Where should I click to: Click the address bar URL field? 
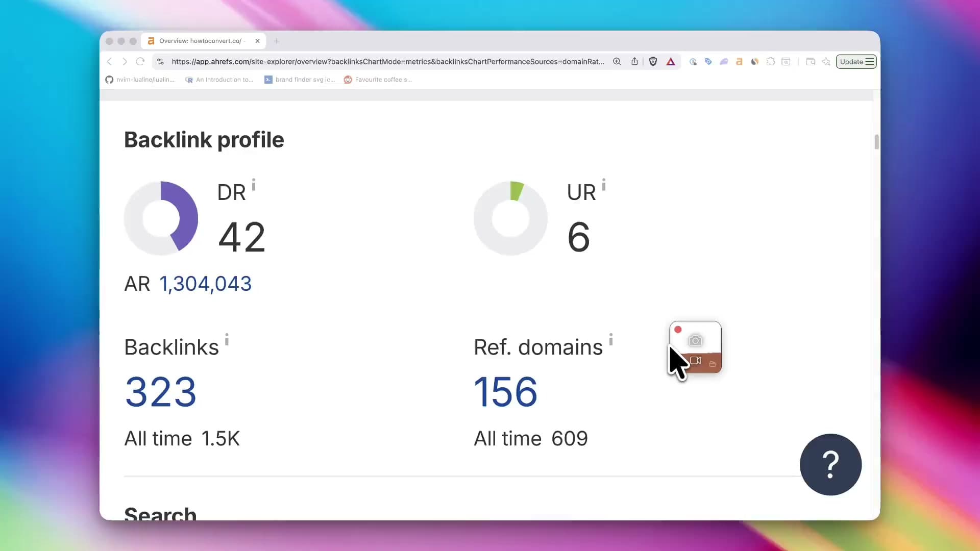388,62
